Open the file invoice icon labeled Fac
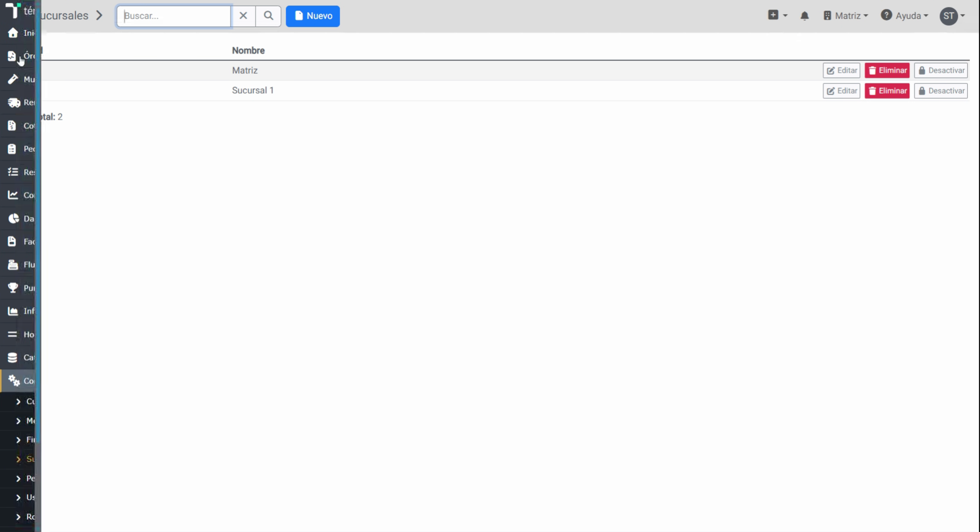This screenshot has width=980, height=532. 12,241
